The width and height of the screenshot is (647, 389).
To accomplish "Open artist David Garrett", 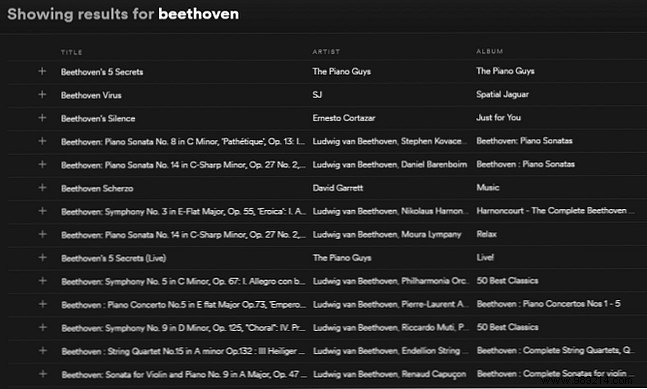I will [338, 188].
